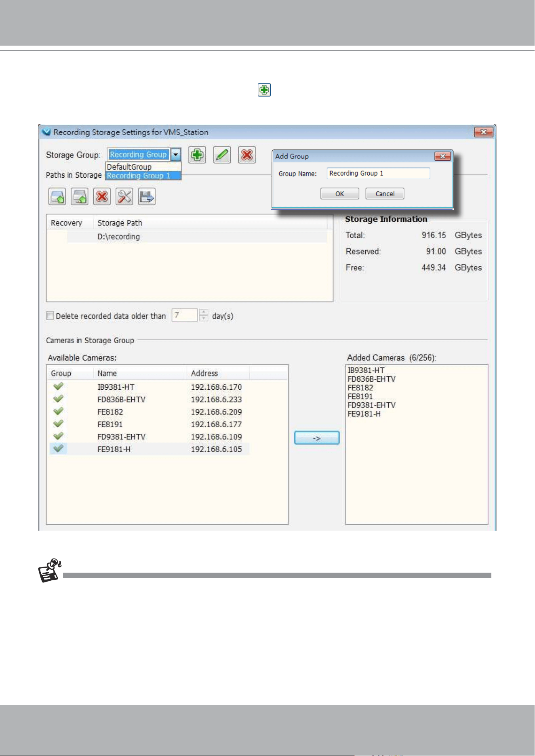535x756 pixels.
Task: Click the green plus Add Group icon
Action: (197, 155)
